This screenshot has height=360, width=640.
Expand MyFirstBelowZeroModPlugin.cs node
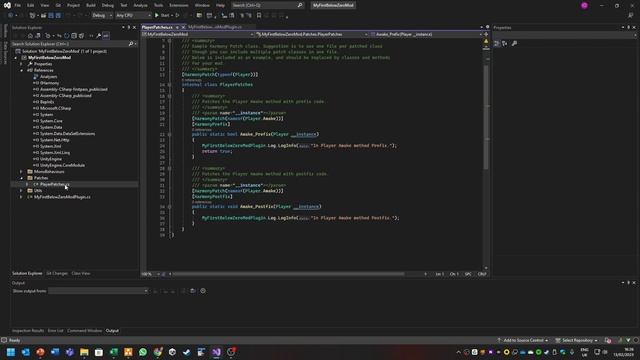click(x=21, y=197)
